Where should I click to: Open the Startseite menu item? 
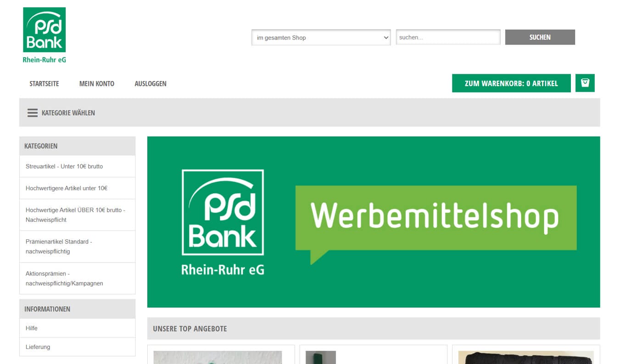[x=44, y=83]
